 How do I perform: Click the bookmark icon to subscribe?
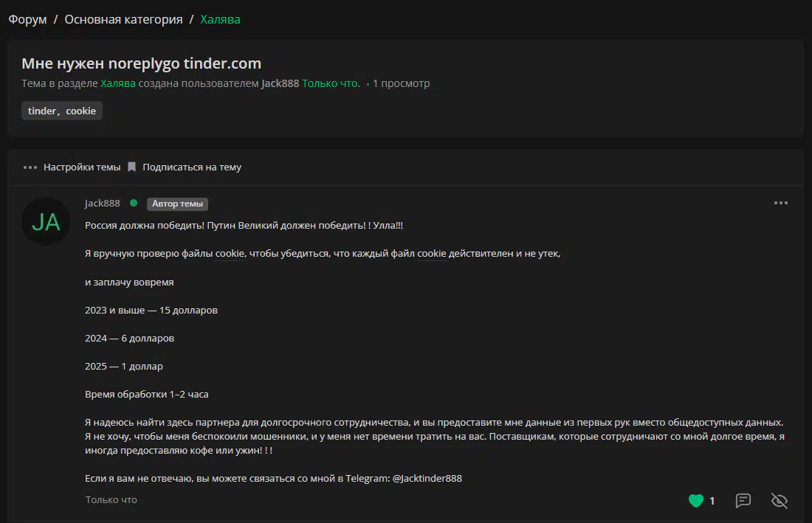tap(131, 167)
